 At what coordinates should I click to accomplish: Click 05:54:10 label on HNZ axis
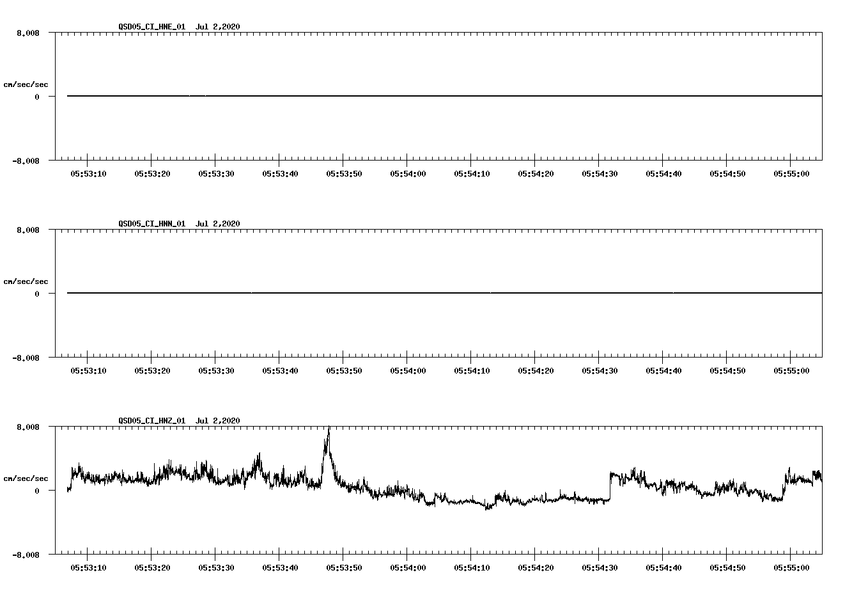click(x=472, y=568)
